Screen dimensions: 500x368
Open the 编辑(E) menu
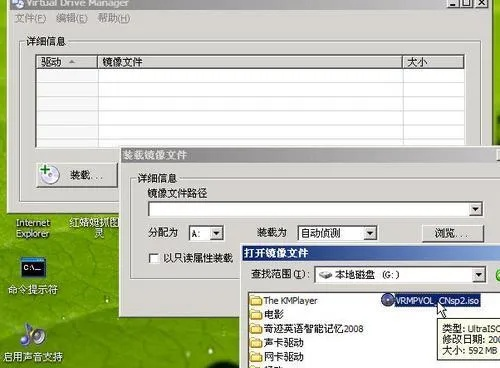pos(72,18)
